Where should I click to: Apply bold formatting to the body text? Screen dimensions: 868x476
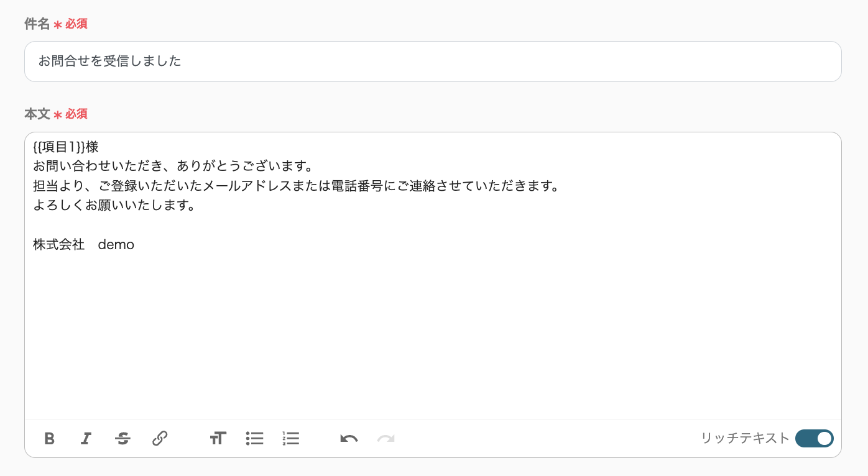click(50, 439)
